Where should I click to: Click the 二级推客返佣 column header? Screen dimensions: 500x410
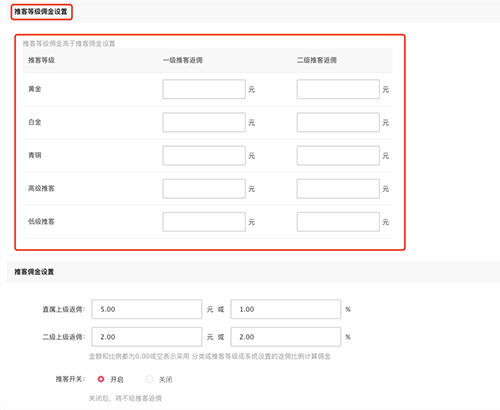pyautogui.click(x=317, y=60)
